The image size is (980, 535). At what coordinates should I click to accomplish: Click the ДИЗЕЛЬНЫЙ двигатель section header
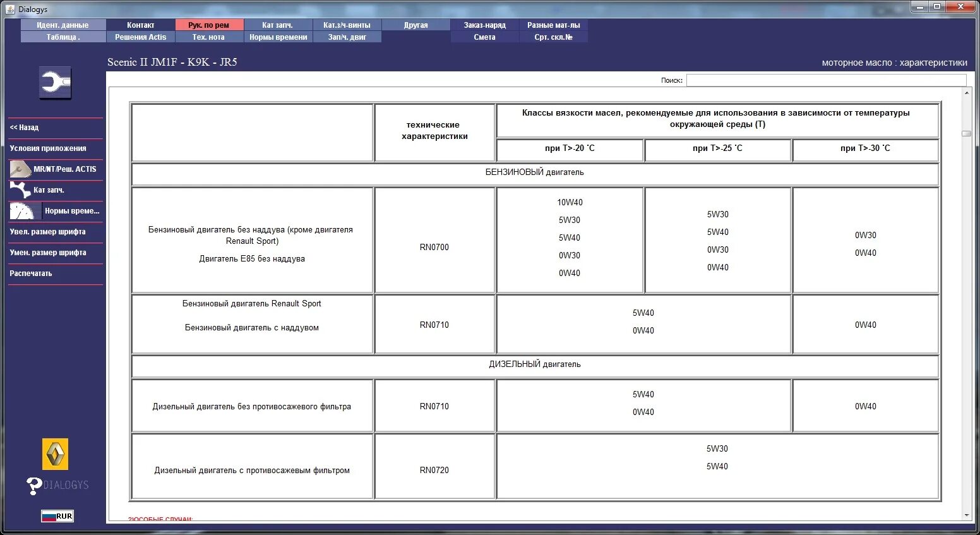535,366
